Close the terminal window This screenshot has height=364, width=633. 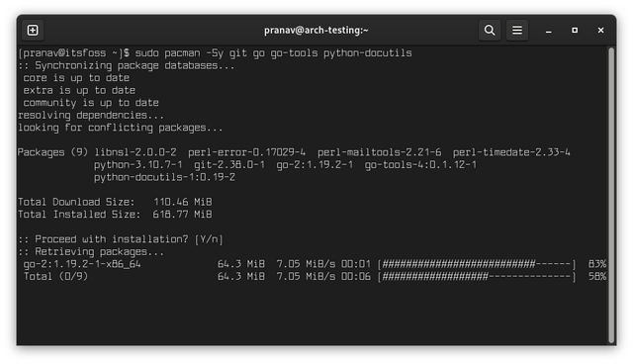coord(600,31)
